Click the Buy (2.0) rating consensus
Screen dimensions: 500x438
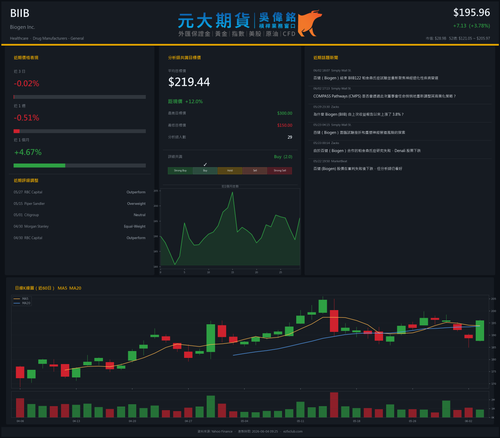(x=283, y=157)
